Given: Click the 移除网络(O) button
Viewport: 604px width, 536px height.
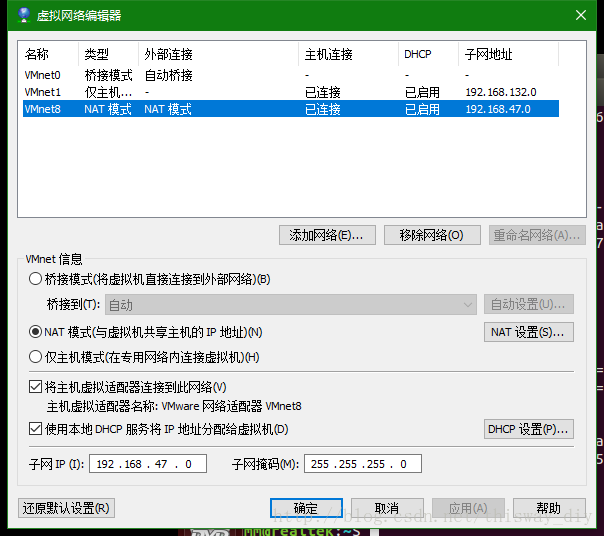Looking at the screenshot, I should click(432, 235).
